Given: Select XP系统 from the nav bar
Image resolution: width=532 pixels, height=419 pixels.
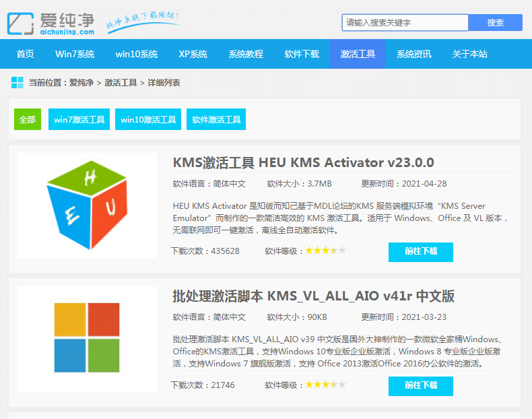Looking at the screenshot, I should [193, 54].
